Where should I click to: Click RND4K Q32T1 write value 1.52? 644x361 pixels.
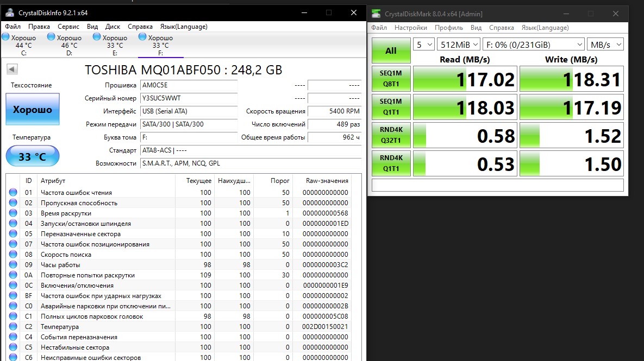coord(572,135)
